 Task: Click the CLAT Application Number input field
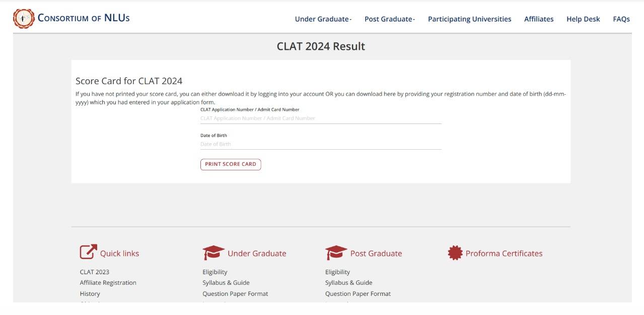click(x=321, y=118)
